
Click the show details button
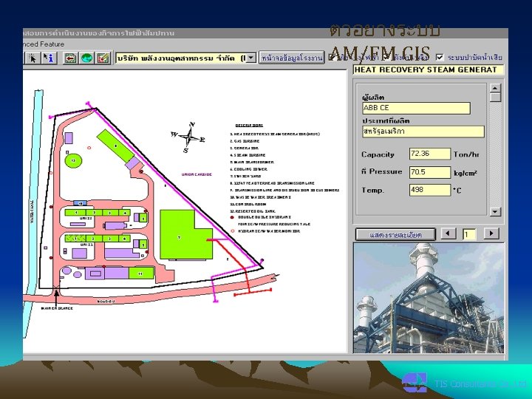(395, 234)
